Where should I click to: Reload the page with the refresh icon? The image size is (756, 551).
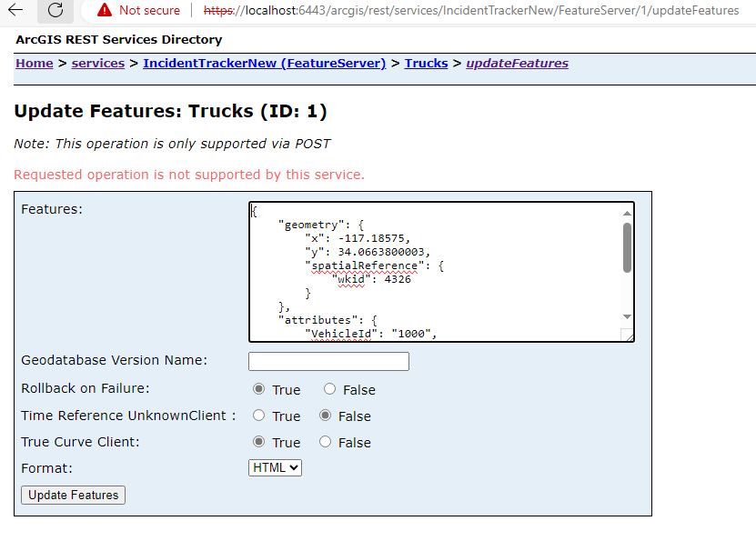coord(55,11)
